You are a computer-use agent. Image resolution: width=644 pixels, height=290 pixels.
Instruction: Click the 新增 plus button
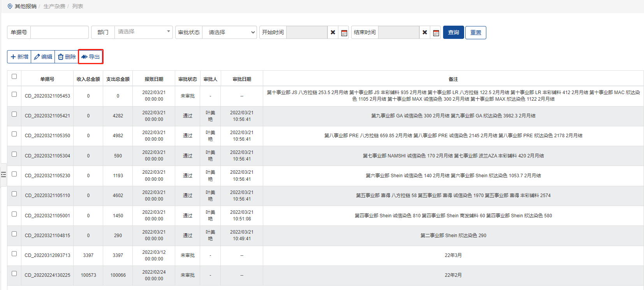point(19,57)
